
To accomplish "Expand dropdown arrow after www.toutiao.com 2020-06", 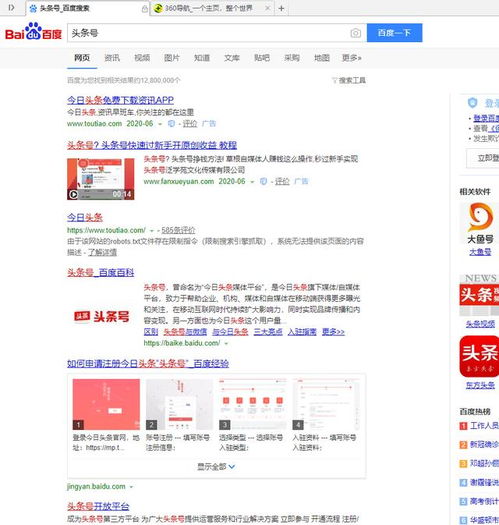I will click(160, 124).
